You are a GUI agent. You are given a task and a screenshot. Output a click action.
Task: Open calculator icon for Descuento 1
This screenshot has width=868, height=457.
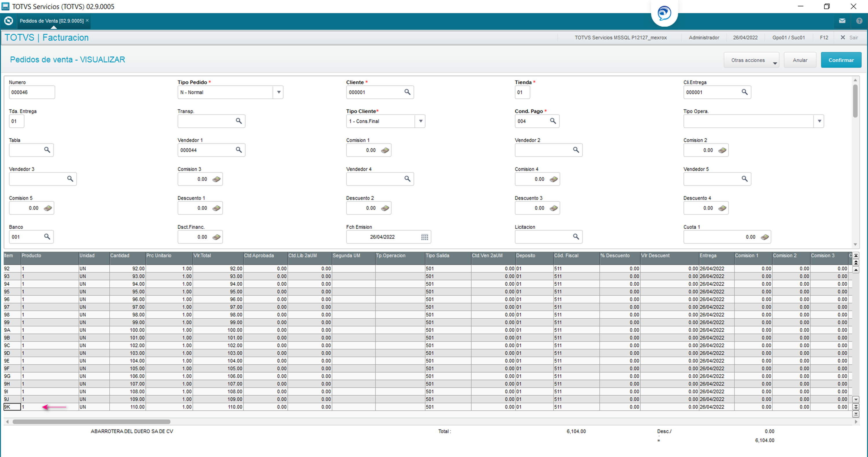tap(217, 208)
